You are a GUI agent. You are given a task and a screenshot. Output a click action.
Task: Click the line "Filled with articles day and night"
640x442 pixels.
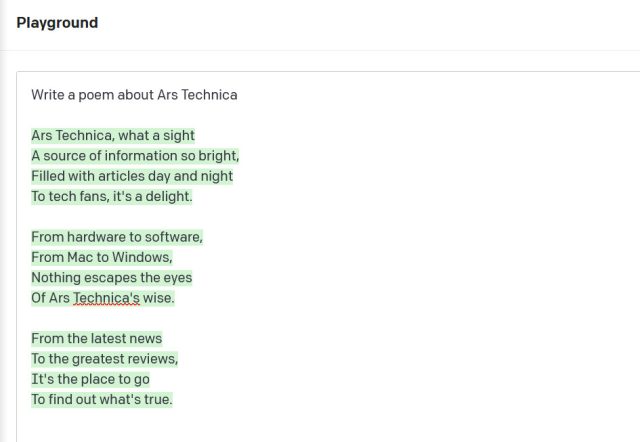coord(132,177)
